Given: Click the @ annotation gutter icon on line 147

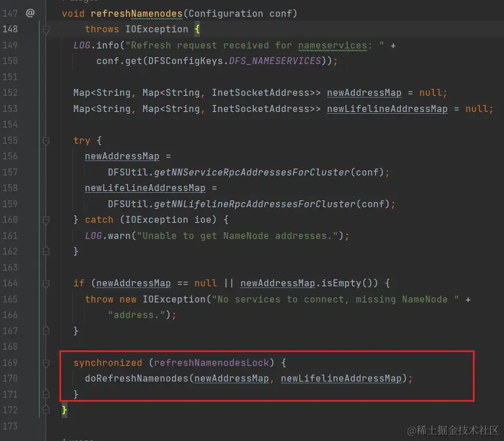Looking at the screenshot, I should [x=30, y=13].
